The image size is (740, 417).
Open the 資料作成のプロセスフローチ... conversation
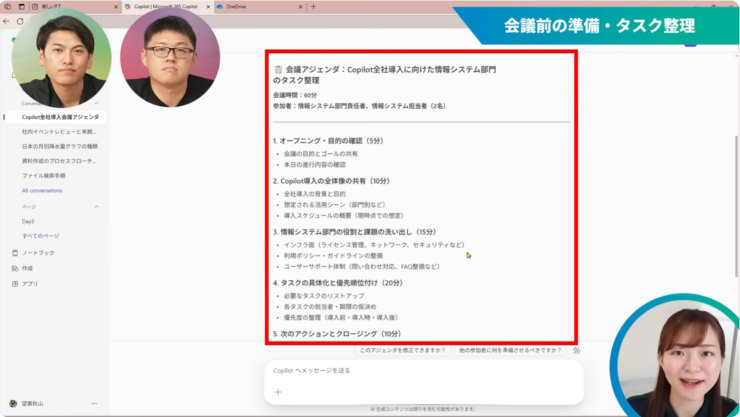tap(59, 161)
